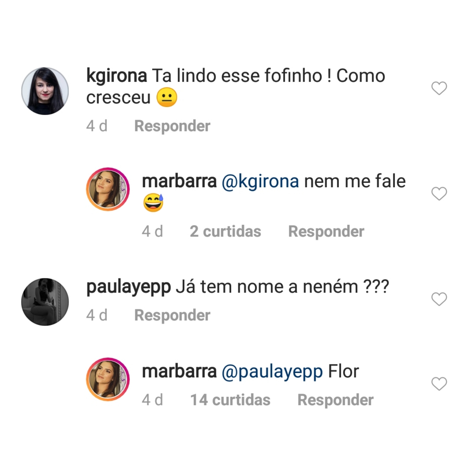The image size is (476, 476).
Task: Open marbarra username in 'nem me fale' reply
Action: (x=179, y=181)
